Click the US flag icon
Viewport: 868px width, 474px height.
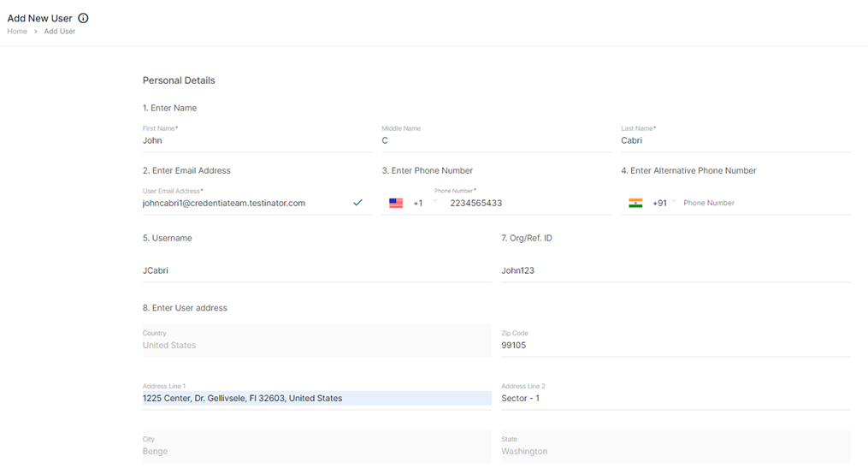point(396,204)
